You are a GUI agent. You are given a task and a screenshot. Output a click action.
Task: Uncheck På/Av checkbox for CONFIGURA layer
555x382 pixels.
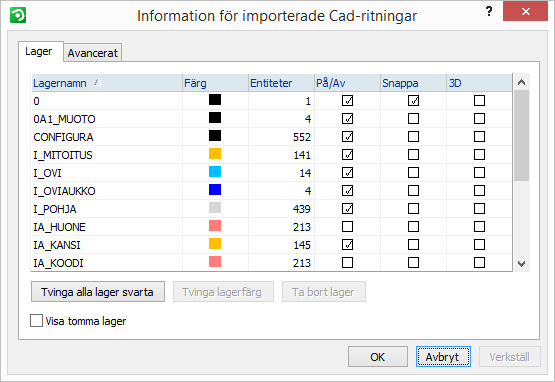(x=347, y=137)
